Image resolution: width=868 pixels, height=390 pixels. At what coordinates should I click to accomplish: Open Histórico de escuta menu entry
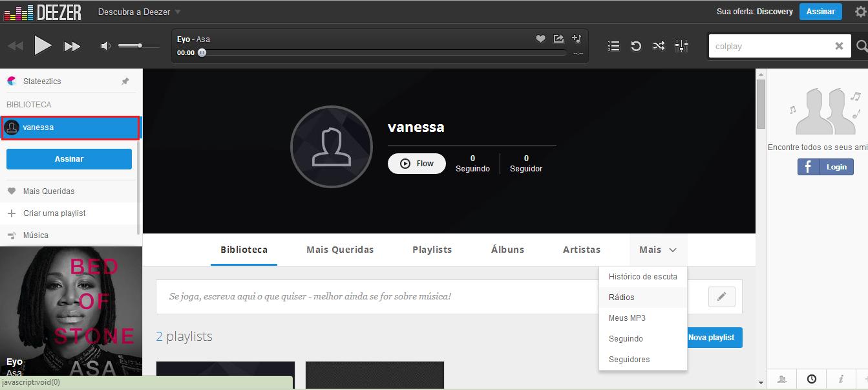point(642,277)
